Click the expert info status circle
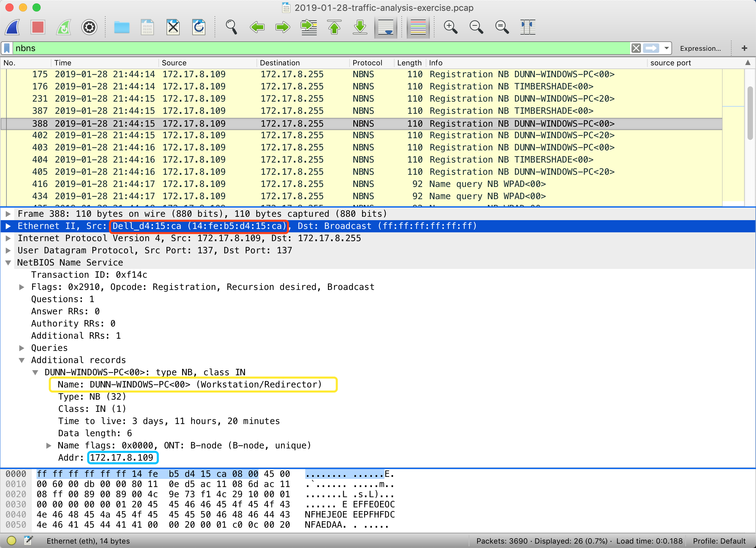756x548 pixels. [12, 541]
